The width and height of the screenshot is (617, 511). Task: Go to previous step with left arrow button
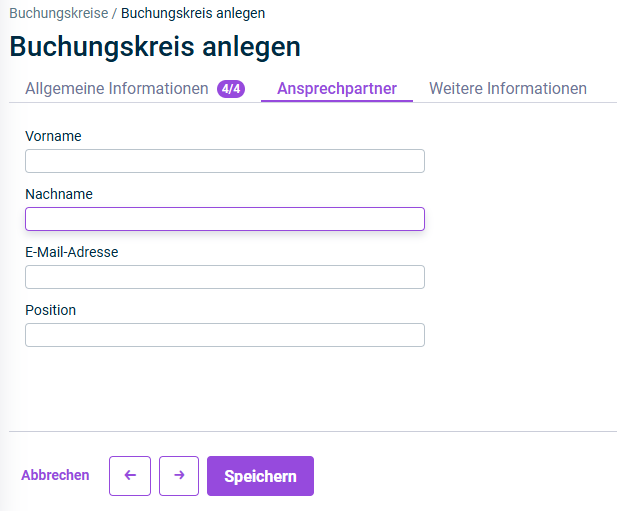(130, 476)
